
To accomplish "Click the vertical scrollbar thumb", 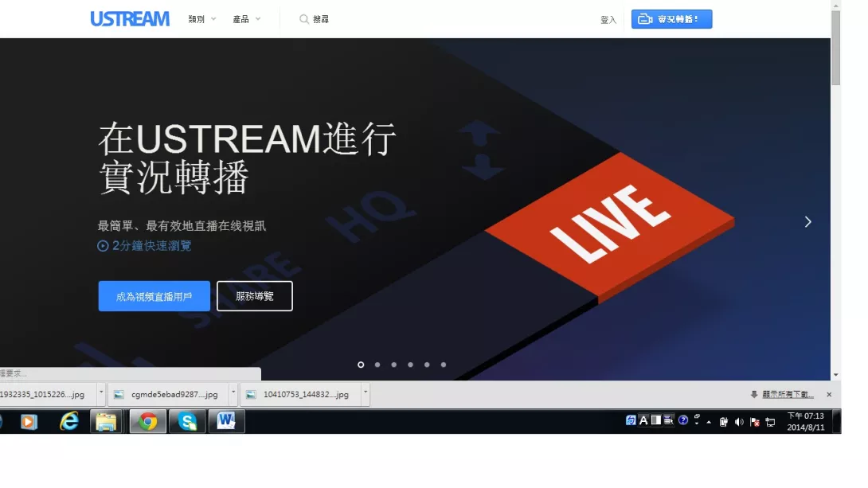I will [836, 48].
